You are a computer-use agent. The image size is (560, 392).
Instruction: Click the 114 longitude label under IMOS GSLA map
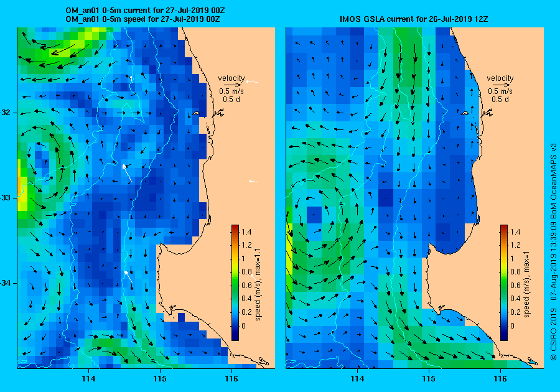pyautogui.click(x=358, y=379)
